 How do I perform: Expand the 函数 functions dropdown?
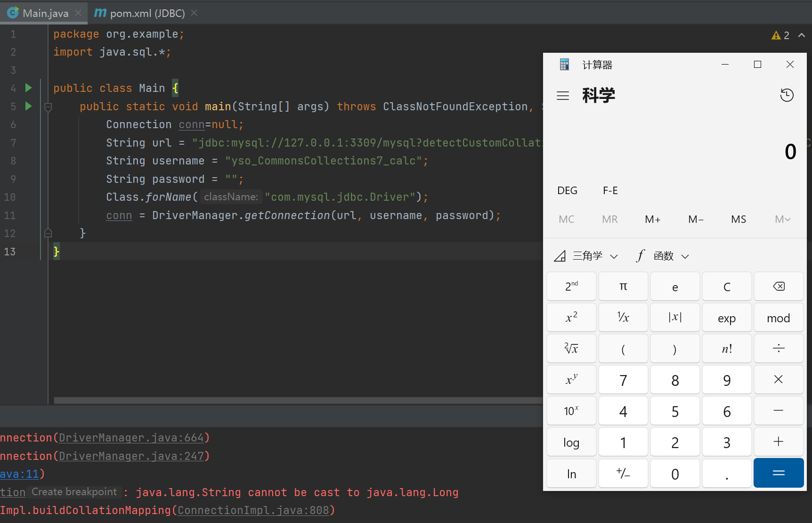point(663,256)
